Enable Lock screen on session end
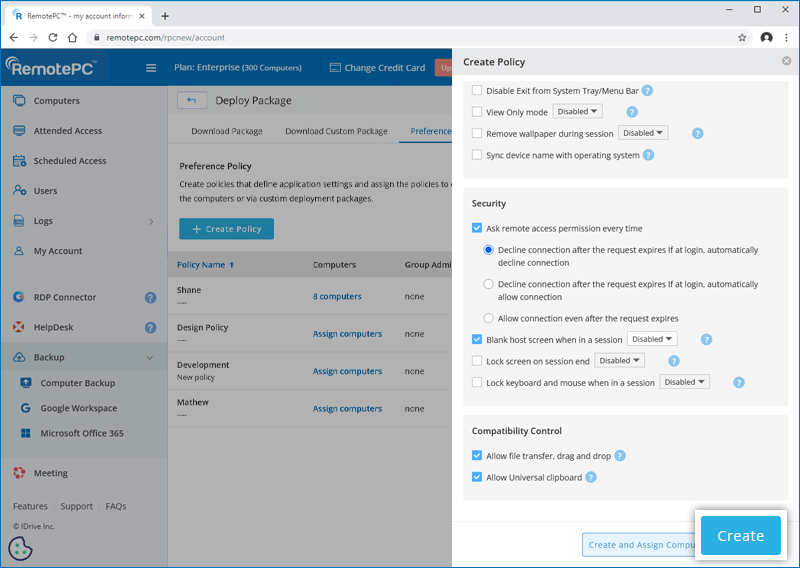The image size is (800, 569). point(477,360)
